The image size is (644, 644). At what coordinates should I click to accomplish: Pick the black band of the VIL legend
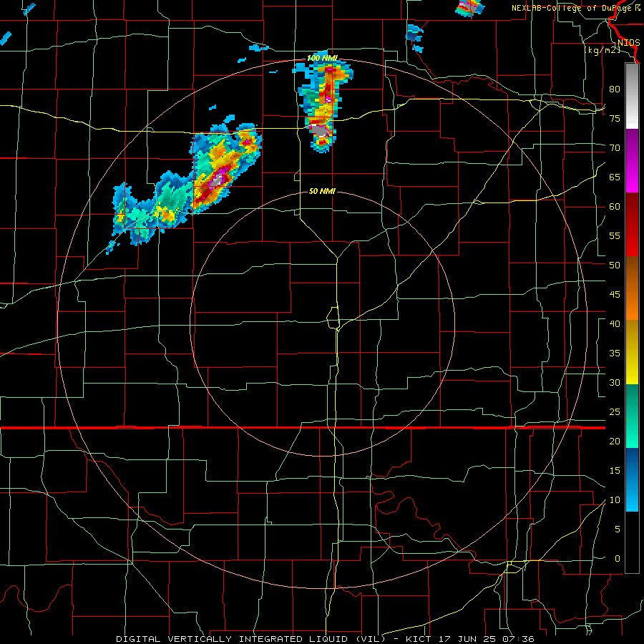[x=632, y=542]
